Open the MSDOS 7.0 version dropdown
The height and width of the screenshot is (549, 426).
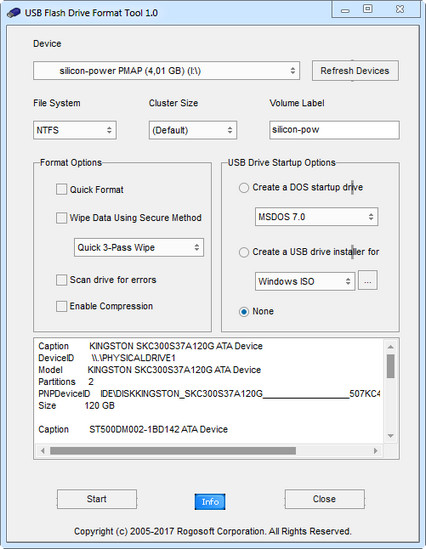click(x=316, y=217)
